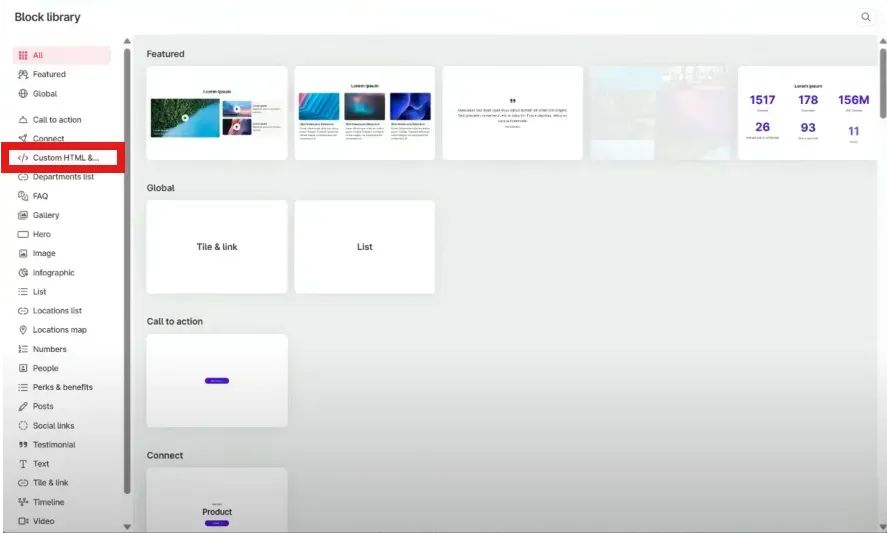Select the Global globe icon

click(x=23, y=94)
